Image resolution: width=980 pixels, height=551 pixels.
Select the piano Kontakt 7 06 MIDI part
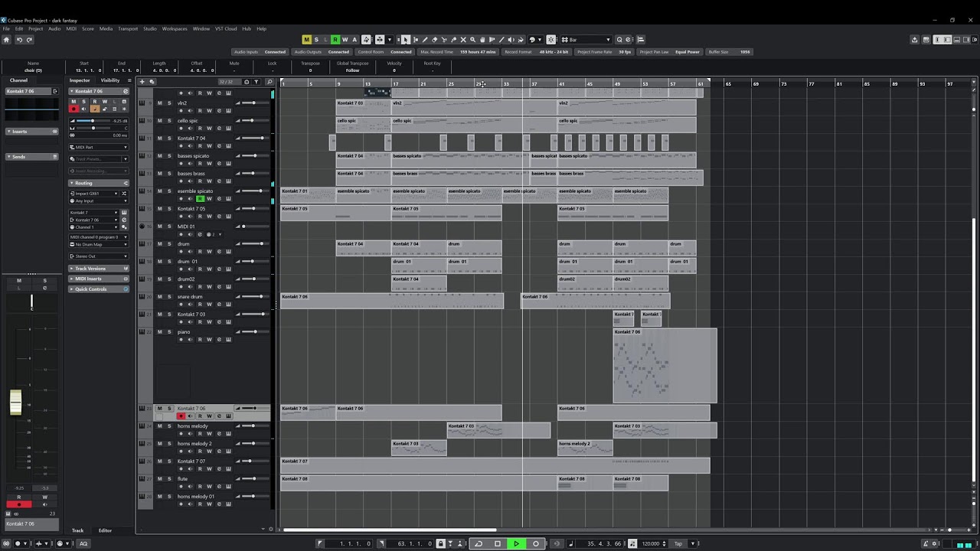coord(665,365)
